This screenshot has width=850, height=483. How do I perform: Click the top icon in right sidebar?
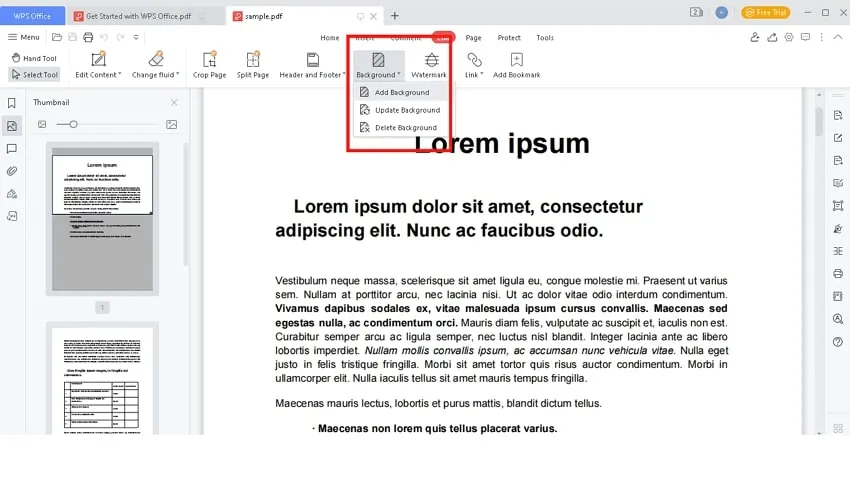[838, 115]
